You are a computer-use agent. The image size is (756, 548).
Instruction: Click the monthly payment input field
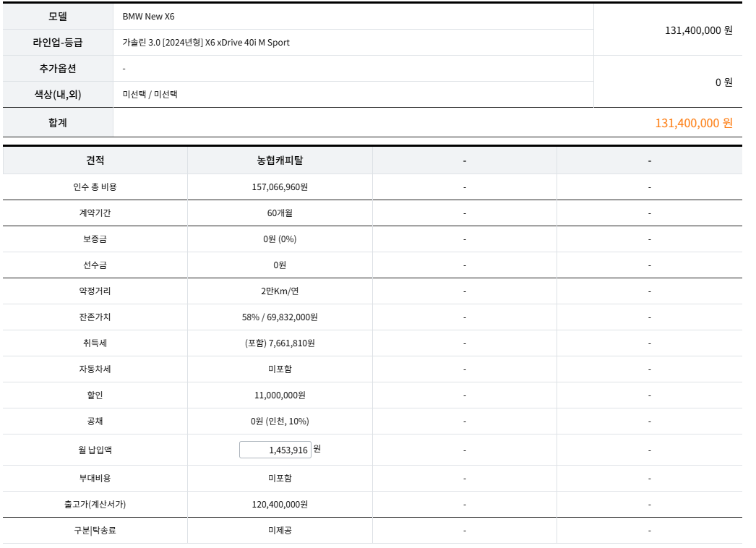click(275, 450)
